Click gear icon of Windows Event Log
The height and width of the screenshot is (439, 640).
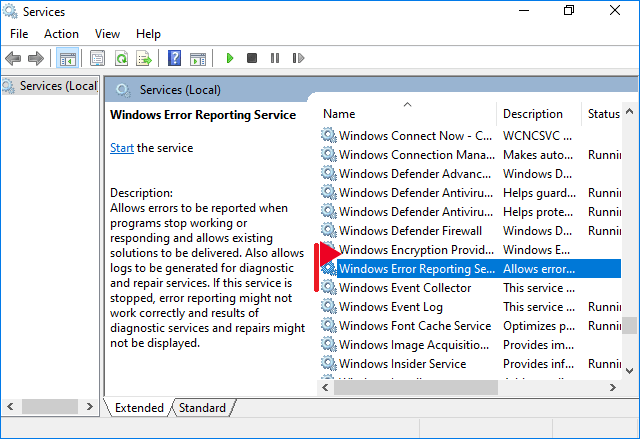pos(328,306)
